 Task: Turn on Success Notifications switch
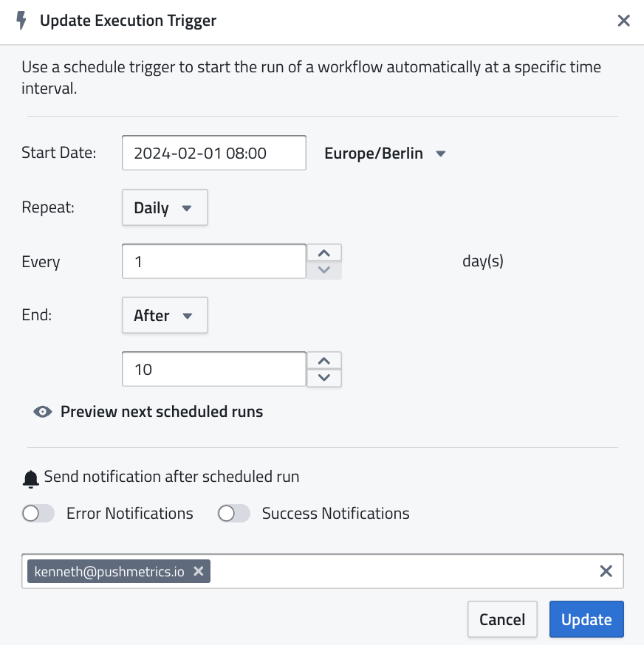pyautogui.click(x=234, y=514)
